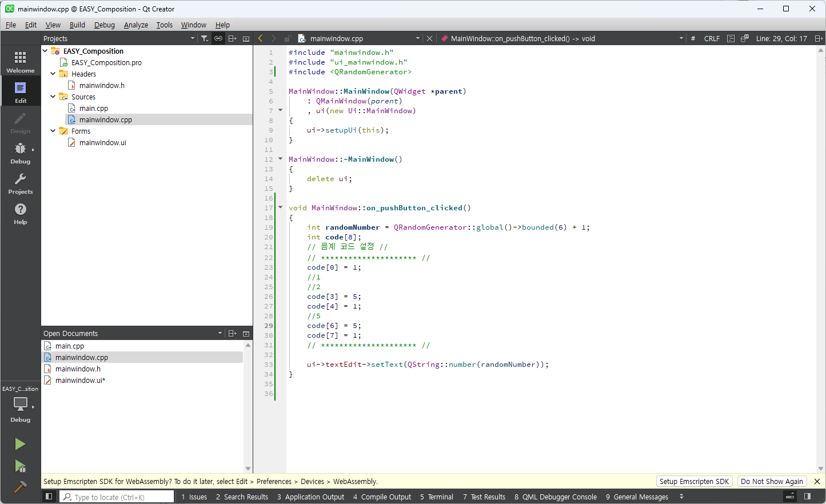Open output panes more options arrows
This screenshot has width=826, height=504.
click(681, 497)
